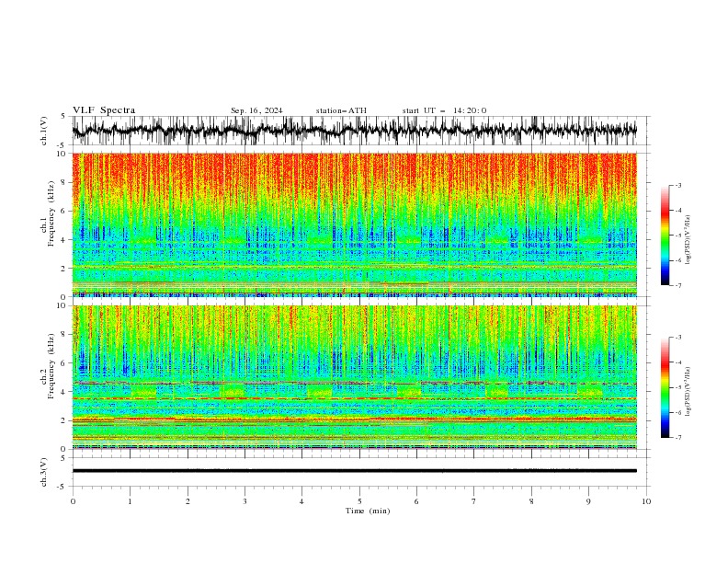Click the time axis tick label "3"

245,501
